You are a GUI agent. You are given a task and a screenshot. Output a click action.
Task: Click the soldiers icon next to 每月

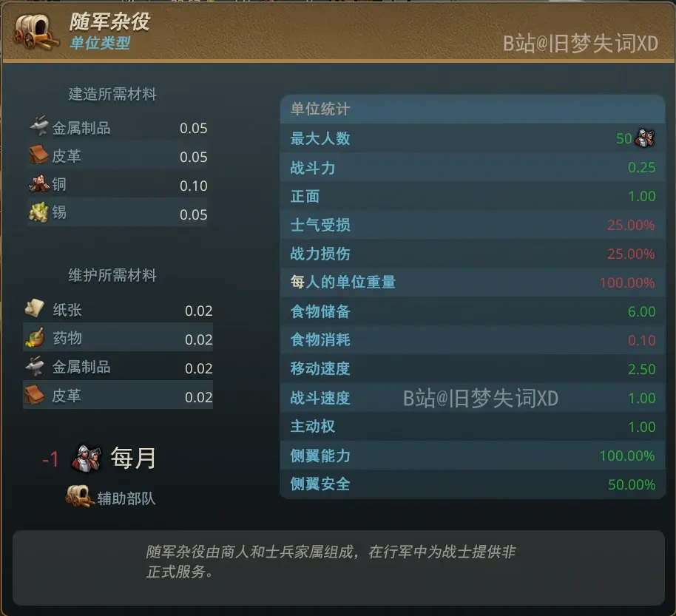[87, 458]
